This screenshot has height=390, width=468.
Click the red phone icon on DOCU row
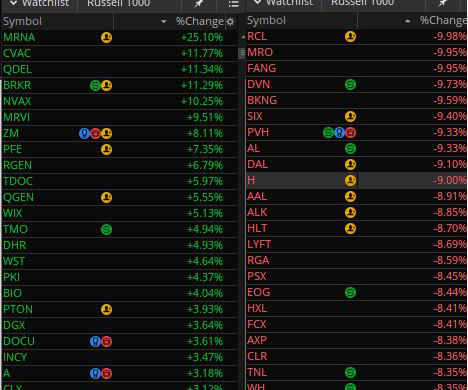tap(106, 342)
